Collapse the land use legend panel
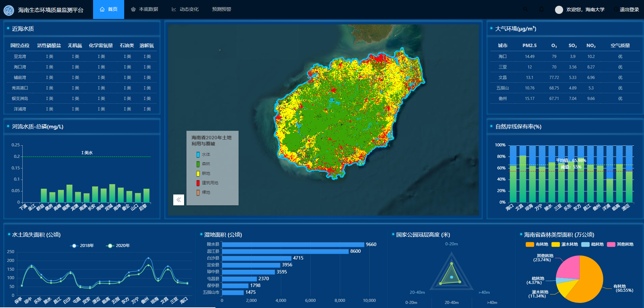The width and height of the screenshot is (644, 308). (178, 200)
